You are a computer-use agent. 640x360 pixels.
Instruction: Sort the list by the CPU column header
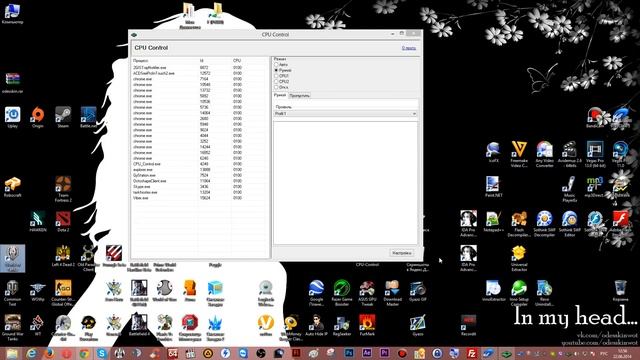click(250, 60)
